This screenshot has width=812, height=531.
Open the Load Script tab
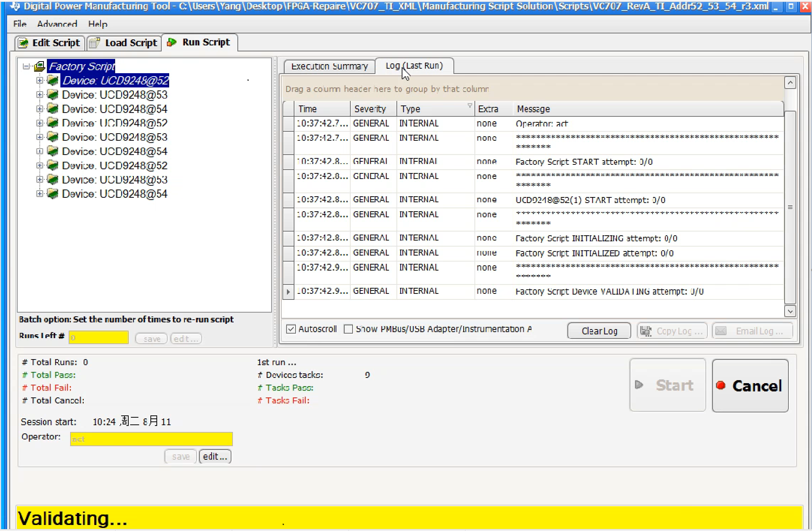[124, 43]
